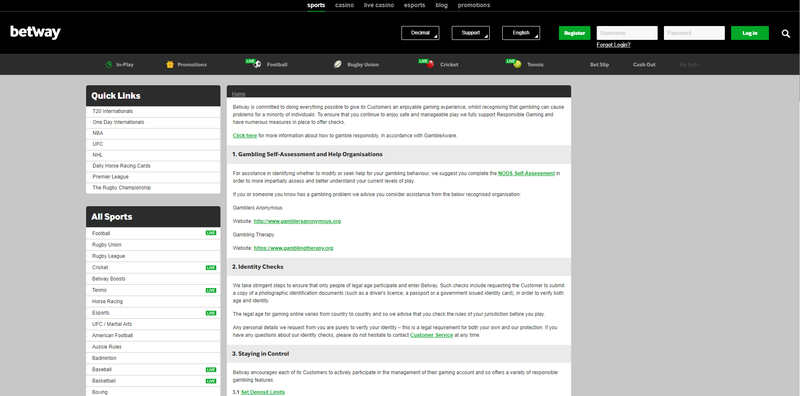Open the search magnifier icon
Viewport: 800px width, 396px height.
click(x=786, y=34)
